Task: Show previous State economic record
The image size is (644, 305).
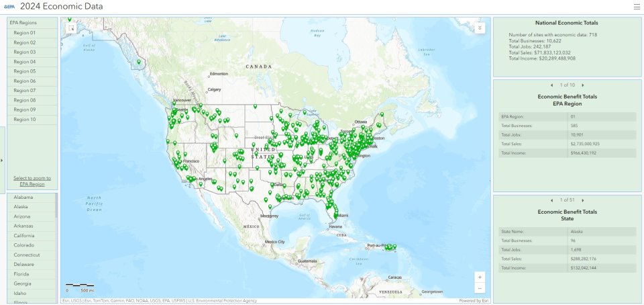Action: (x=551, y=200)
